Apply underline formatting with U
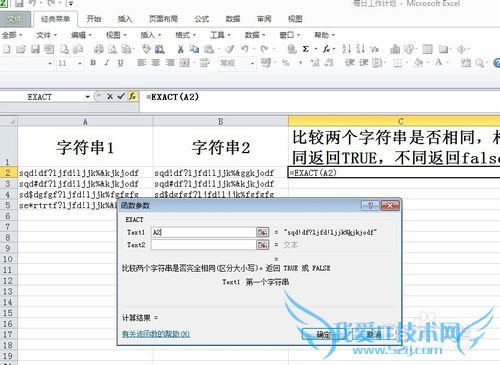 121,63
